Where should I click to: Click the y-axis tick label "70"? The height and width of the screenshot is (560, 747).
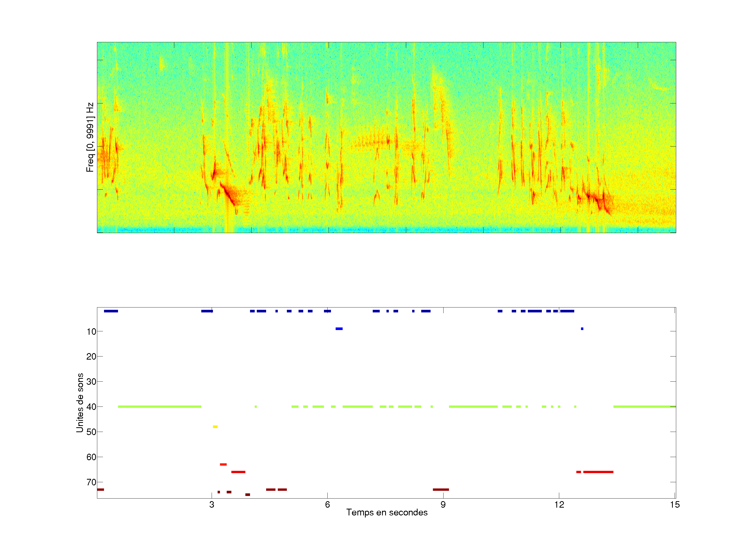pyautogui.click(x=91, y=482)
